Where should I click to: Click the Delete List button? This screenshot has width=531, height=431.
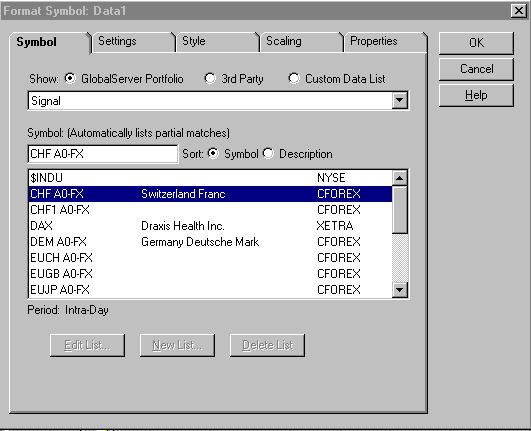pyautogui.click(x=268, y=345)
